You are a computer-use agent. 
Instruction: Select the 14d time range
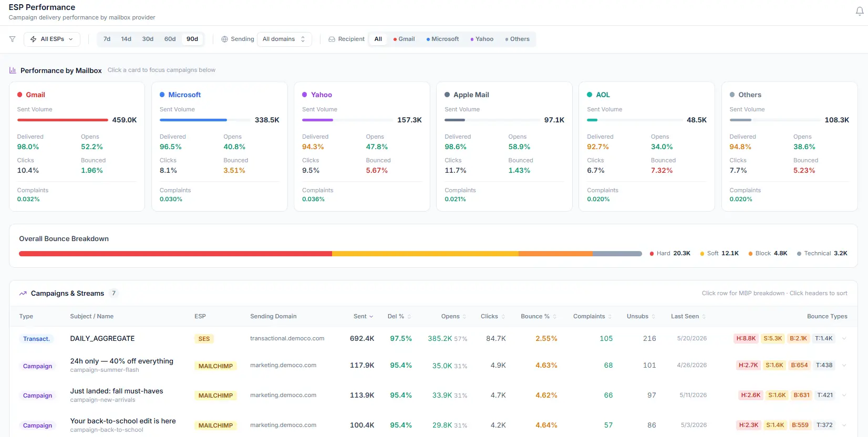[126, 39]
